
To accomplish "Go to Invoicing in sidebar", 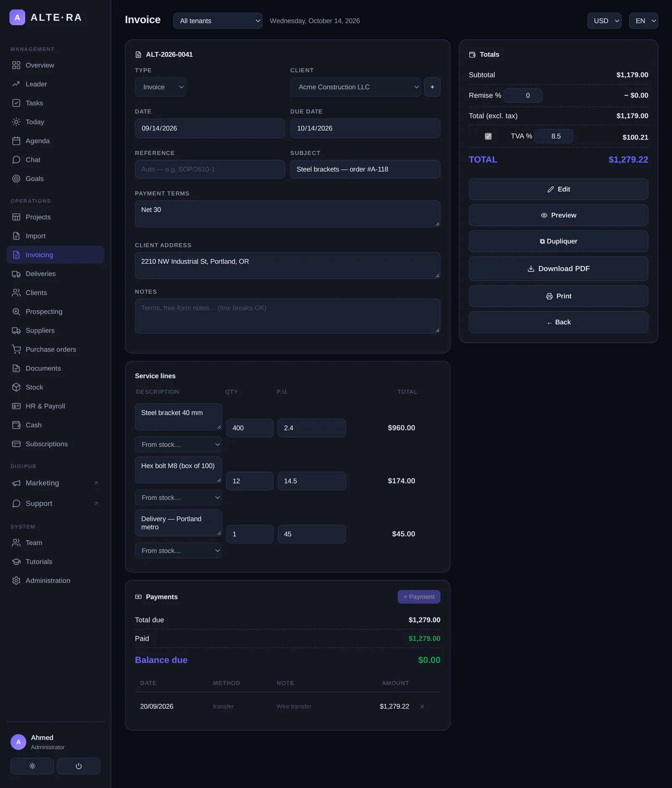I will (55, 255).
